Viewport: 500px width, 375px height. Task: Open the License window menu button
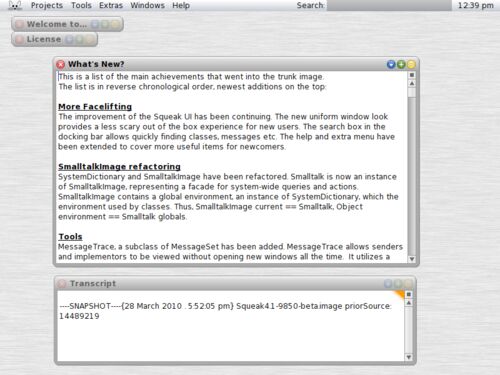click(69, 39)
